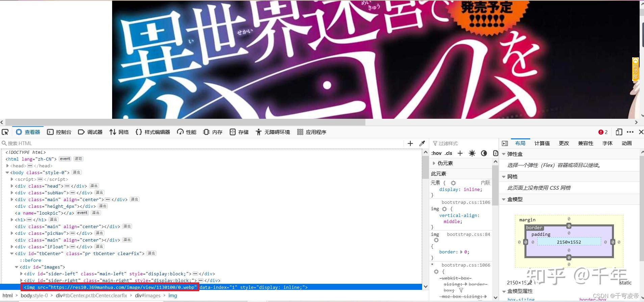Expand the div class subNav node
The height and width of the screenshot is (302, 644).
[12, 193]
